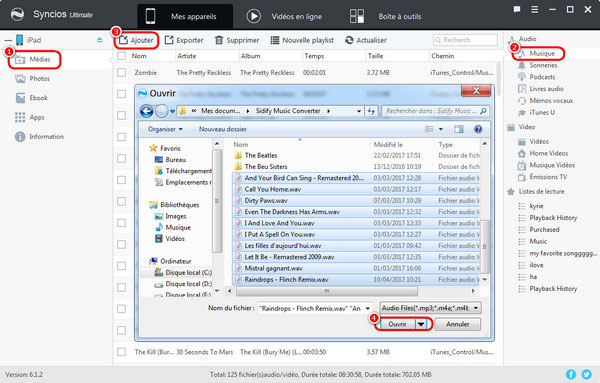The height and width of the screenshot is (383, 600).
Task: Open iTunes U category
Action: pos(542,112)
